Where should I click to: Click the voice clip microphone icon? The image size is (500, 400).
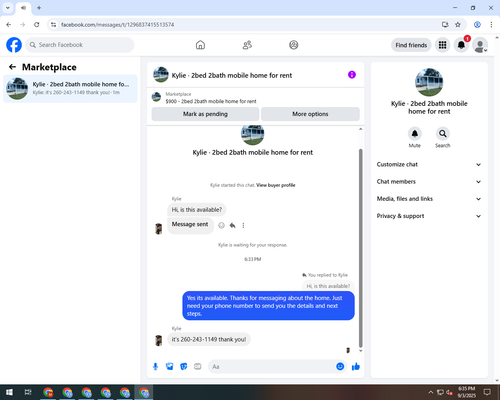155,367
